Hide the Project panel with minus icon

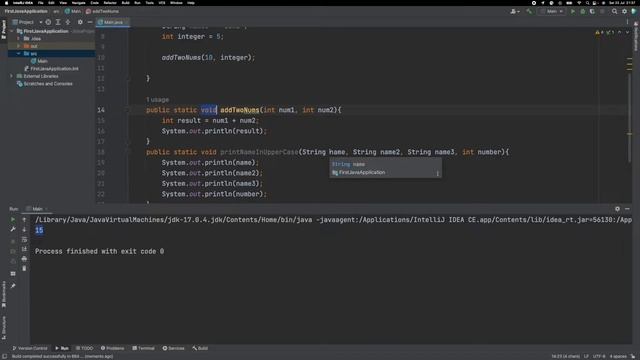[90, 22]
